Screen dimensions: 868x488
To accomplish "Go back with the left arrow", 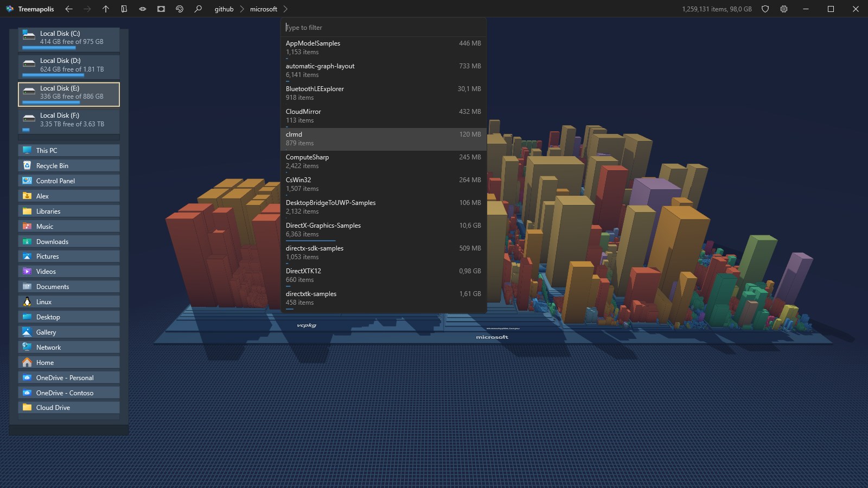I will pos(69,9).
